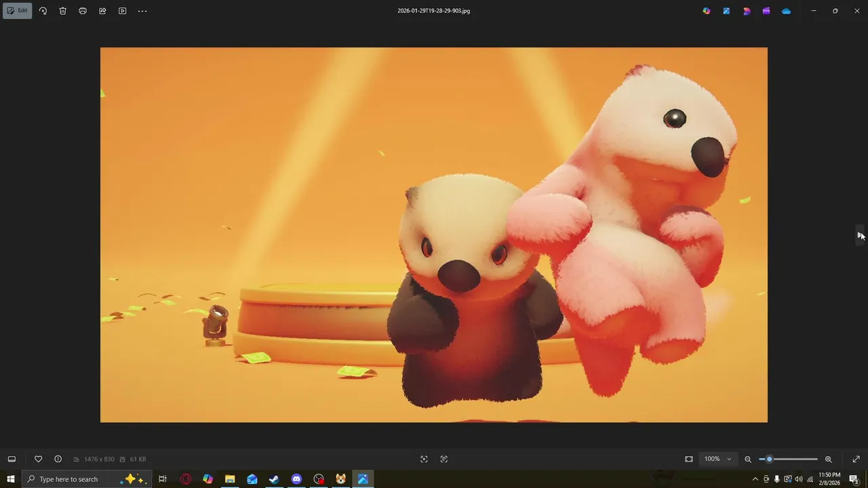This screenshot has height=488, width=868.
Task: Click the 61 KB file size text
Action: (x=138, y=460)
